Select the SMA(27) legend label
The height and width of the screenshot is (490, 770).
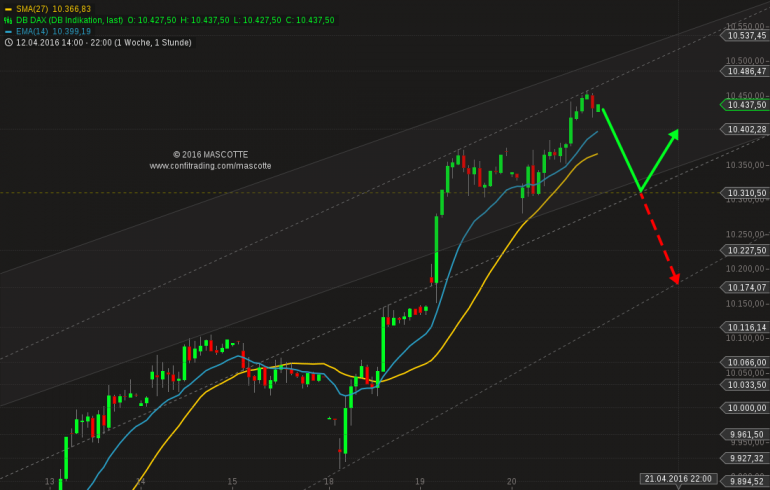tap(32, 9)
